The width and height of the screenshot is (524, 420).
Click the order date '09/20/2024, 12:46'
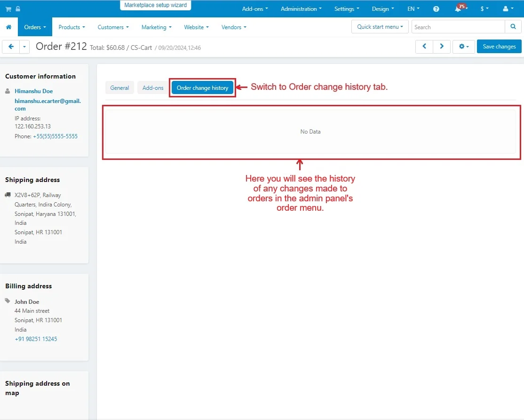click(180, 48)
